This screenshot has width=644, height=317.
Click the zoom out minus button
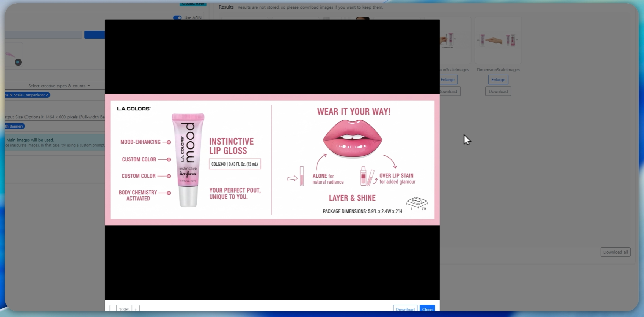click(113, 309)
